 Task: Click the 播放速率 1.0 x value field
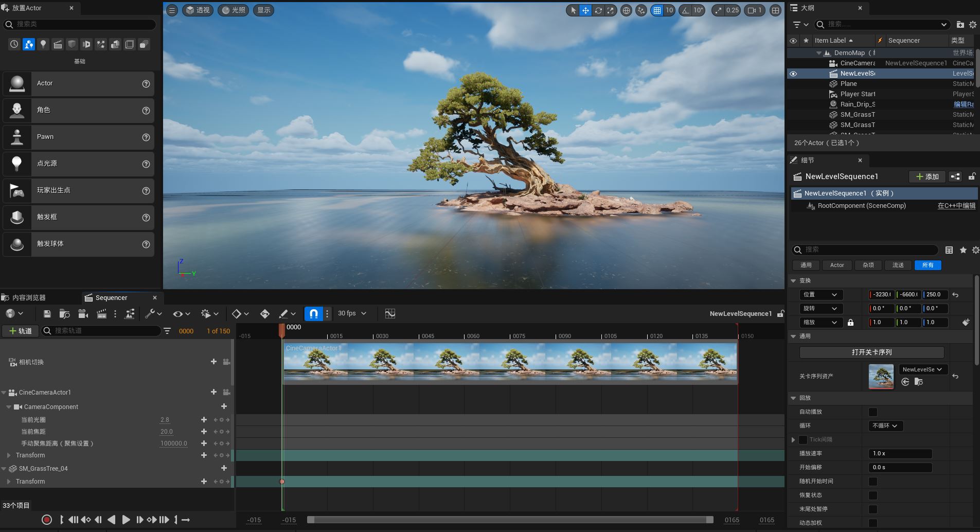[900, 454]
